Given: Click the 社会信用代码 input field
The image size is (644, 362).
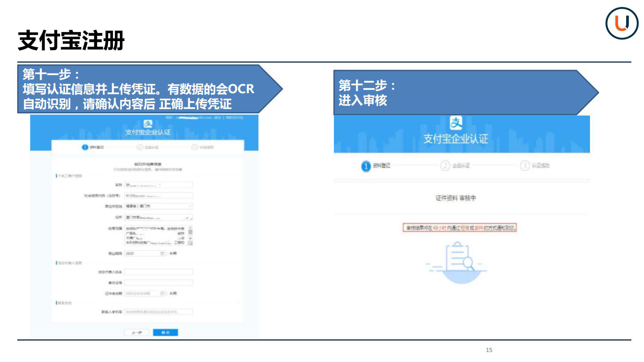Looking at the screenshot, I should [x=159, y=196].
